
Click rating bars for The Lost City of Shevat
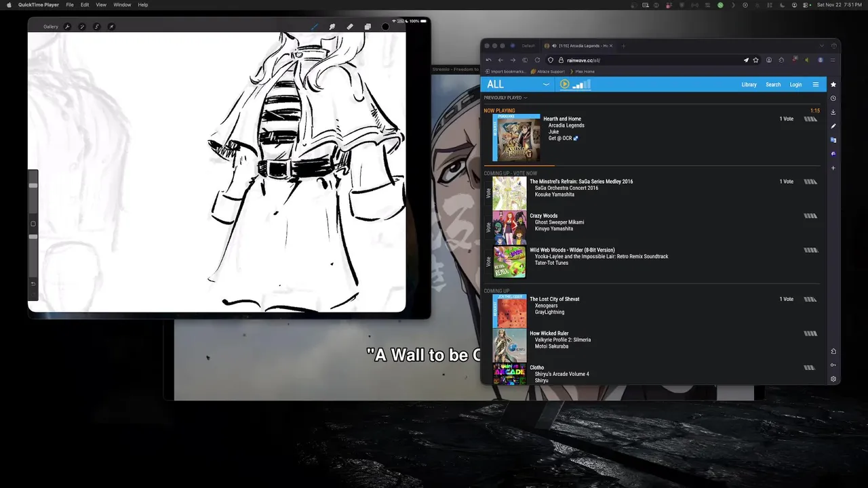[x=810, y=299]
